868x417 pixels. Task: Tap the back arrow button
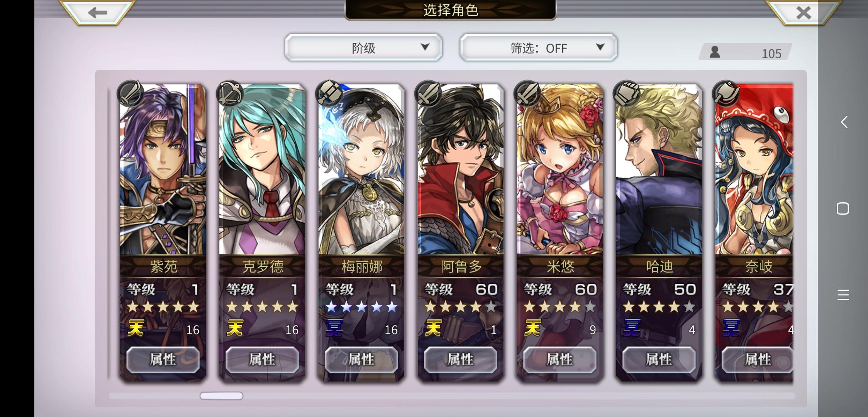pyautogui.click(x=97, y=12)
